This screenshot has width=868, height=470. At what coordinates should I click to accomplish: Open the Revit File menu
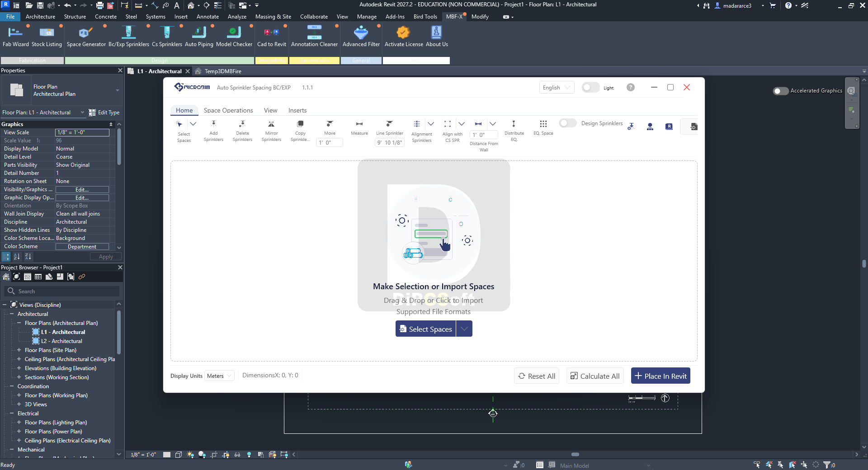point(10,17)
